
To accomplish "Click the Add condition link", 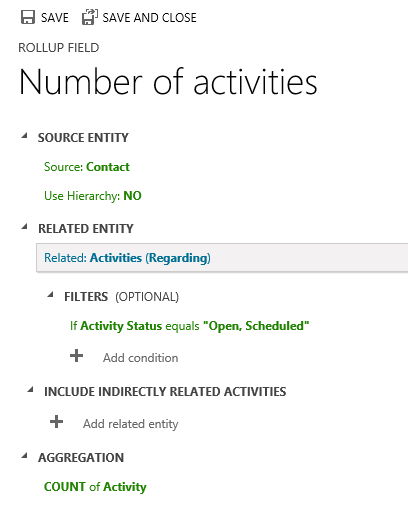I will pyautogui.click(x=141, y=358).
